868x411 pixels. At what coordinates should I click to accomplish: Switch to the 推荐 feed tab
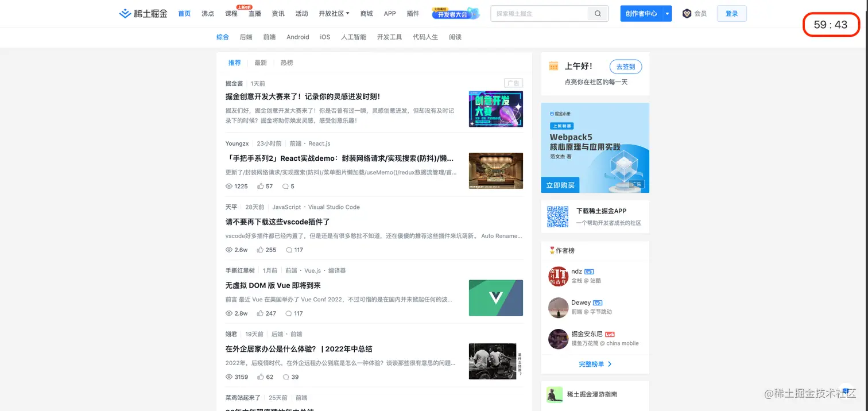235,63
